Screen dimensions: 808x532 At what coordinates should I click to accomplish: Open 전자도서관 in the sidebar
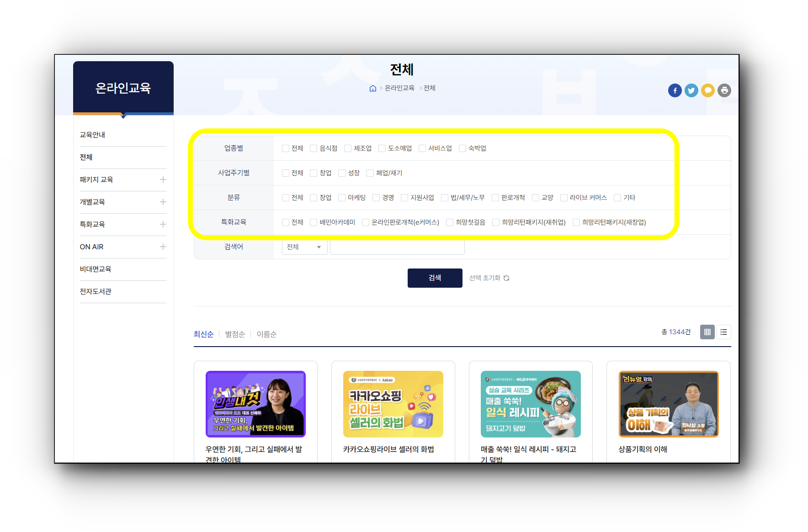tap(96, 291)
